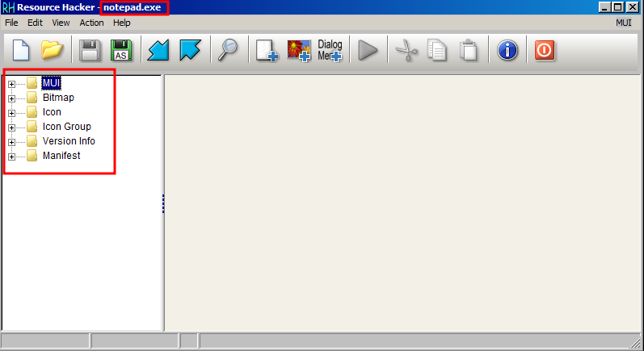Open the blue info About icon

coord(507,50)
